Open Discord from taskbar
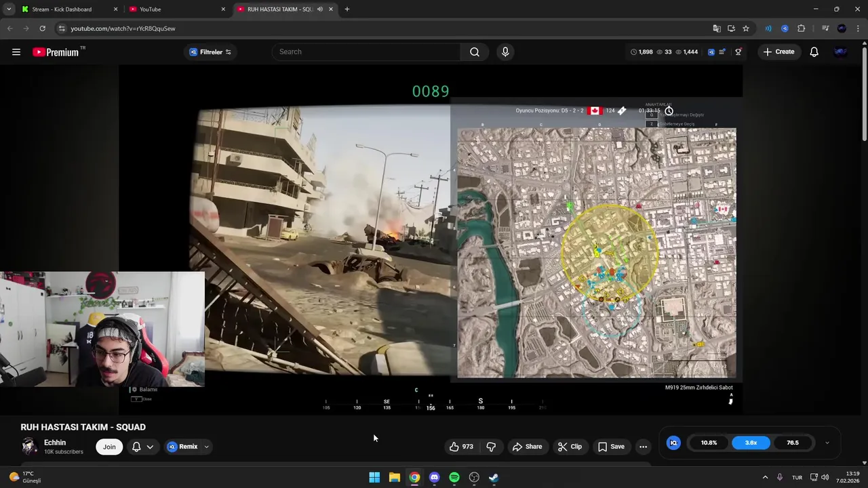The image size is (868, 488). pos(435,477)
